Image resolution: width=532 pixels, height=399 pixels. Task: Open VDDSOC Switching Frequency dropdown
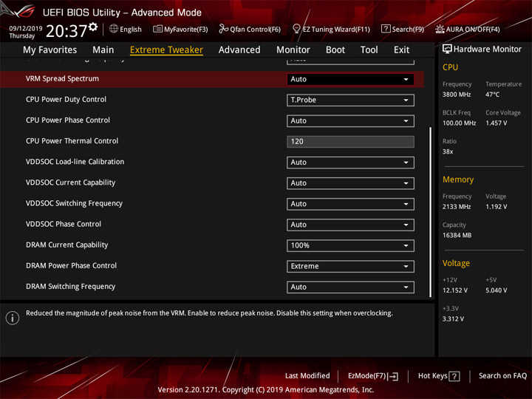coord(350,204)
